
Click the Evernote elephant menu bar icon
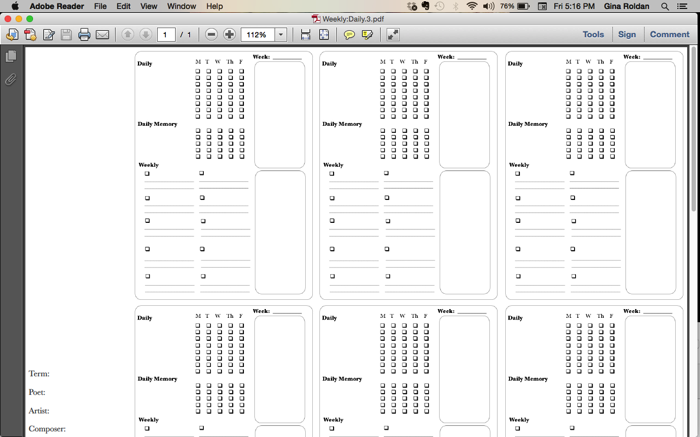425,6
